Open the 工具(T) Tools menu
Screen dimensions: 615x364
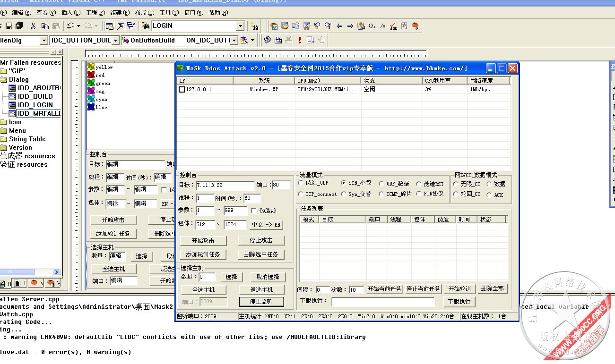(x=169, y=13)
